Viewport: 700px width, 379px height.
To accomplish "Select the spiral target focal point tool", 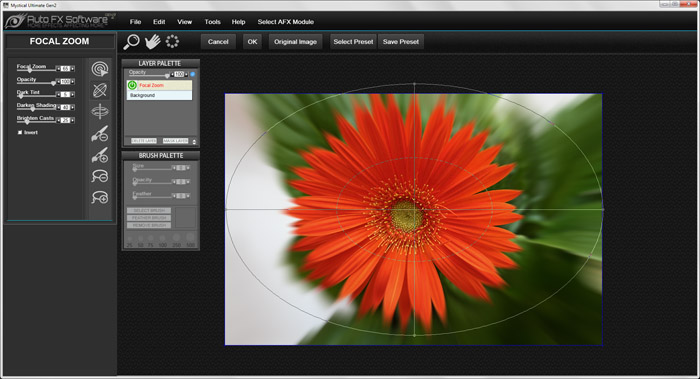I will click(x=100, y=69).
